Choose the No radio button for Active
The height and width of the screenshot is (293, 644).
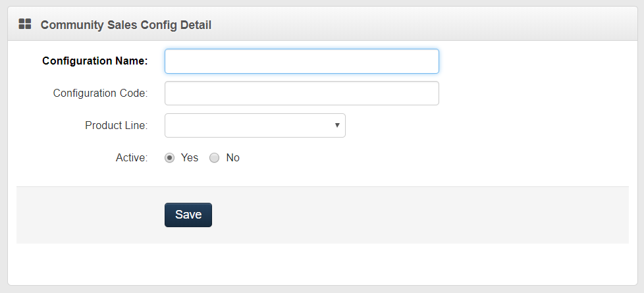pos(214,158)
